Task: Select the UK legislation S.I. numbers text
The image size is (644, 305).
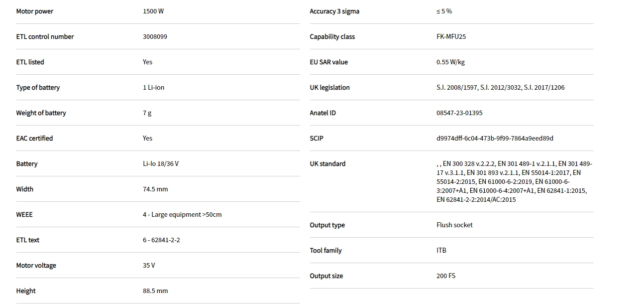Action: pyautogui.click(x=500, y=88)
